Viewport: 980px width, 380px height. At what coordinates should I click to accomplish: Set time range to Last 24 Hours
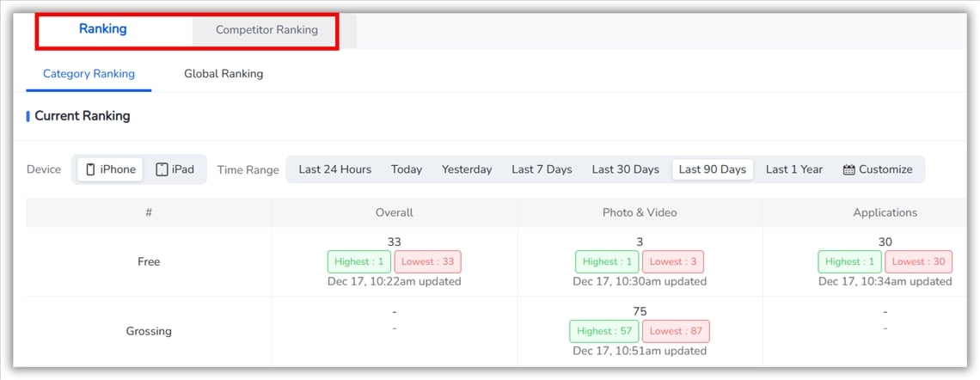point(335,169)
